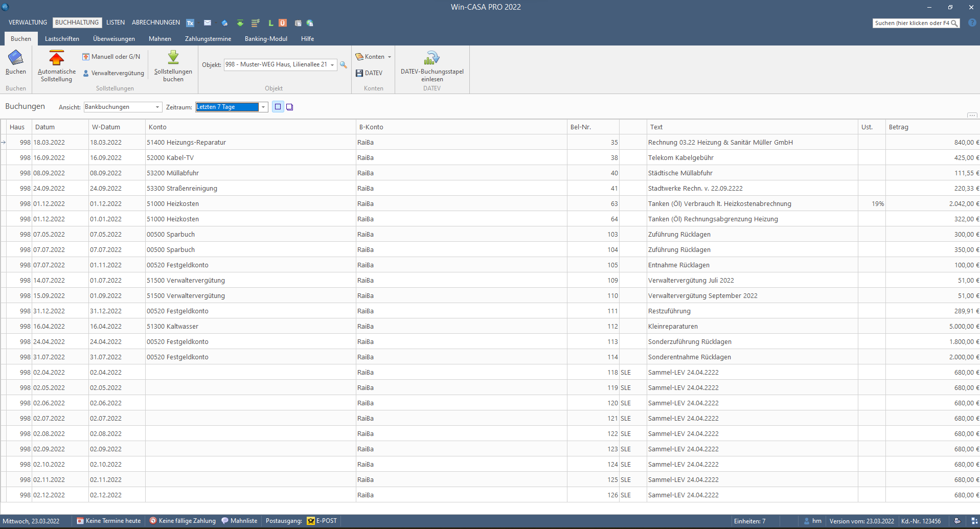The image size is (980, 529).
Task: Open the ABRECHNUNGEN menu
Action: (x=156, y=22)
